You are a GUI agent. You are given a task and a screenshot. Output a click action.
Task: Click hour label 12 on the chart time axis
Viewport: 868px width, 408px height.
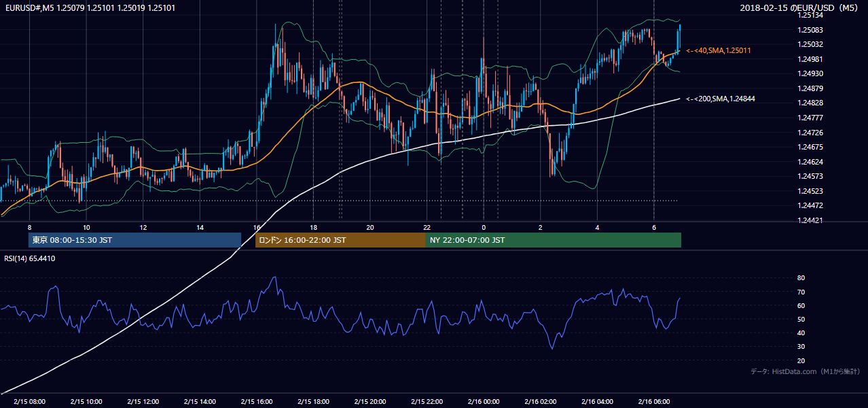143,226
